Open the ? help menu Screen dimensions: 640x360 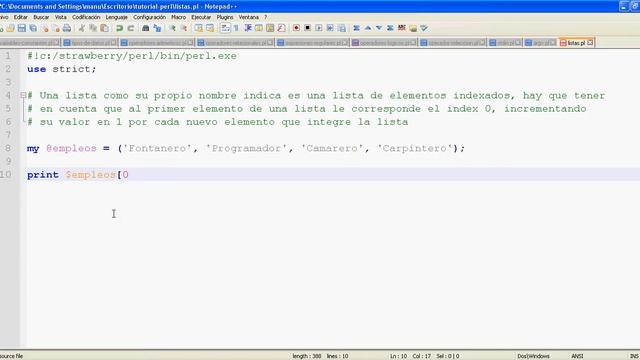(265, 17)
